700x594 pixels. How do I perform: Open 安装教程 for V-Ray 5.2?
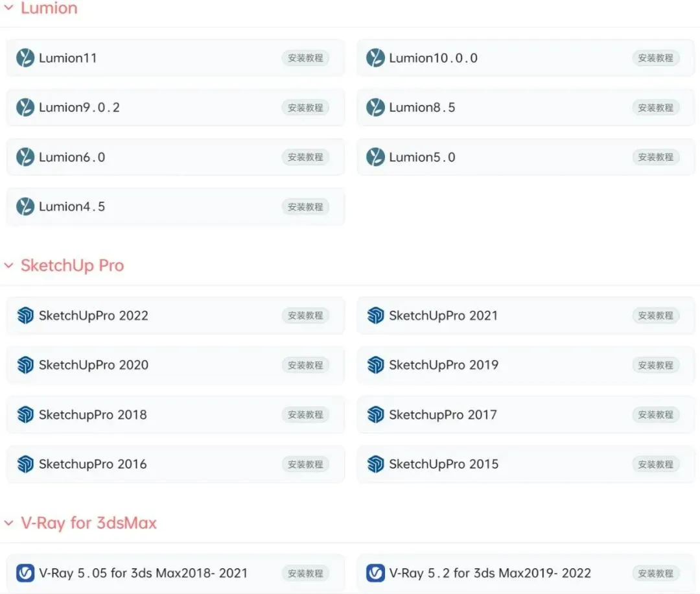[x=655, y=573]
